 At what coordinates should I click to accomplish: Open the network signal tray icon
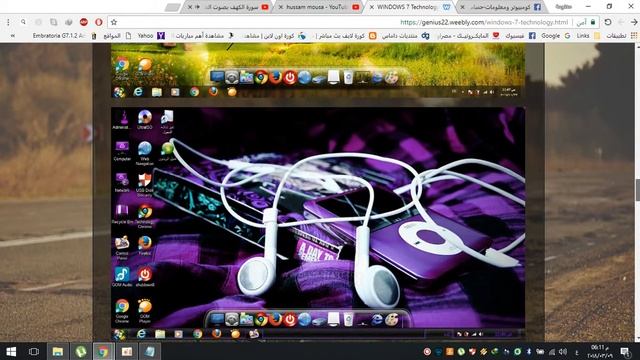click(552, 351)
